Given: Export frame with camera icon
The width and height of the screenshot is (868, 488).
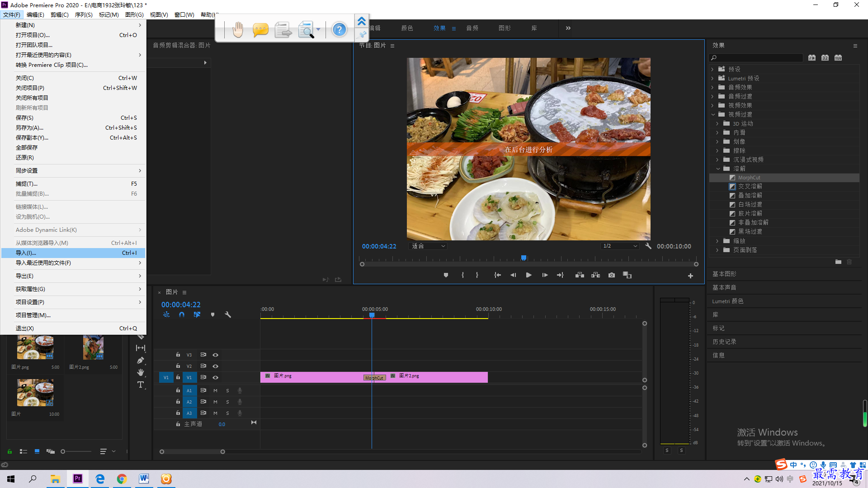Looking at the screenshot, I should 612,275.
